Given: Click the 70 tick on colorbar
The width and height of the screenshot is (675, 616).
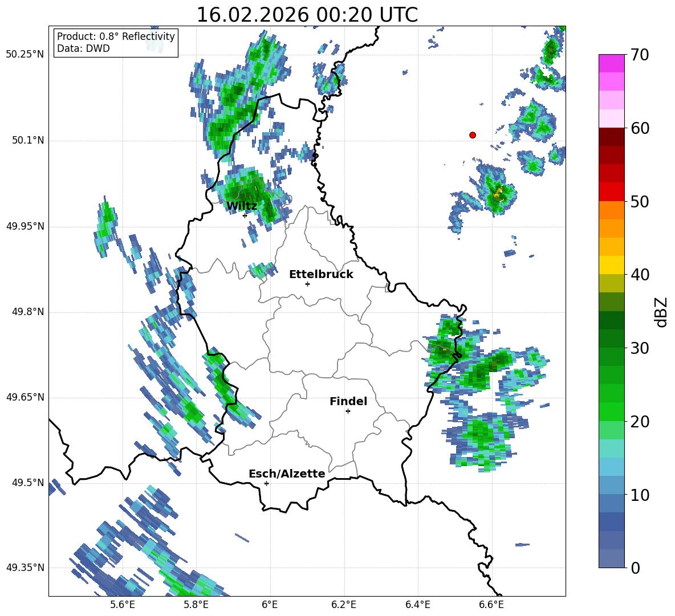Looking at the screenshot, I should [640, 55].
